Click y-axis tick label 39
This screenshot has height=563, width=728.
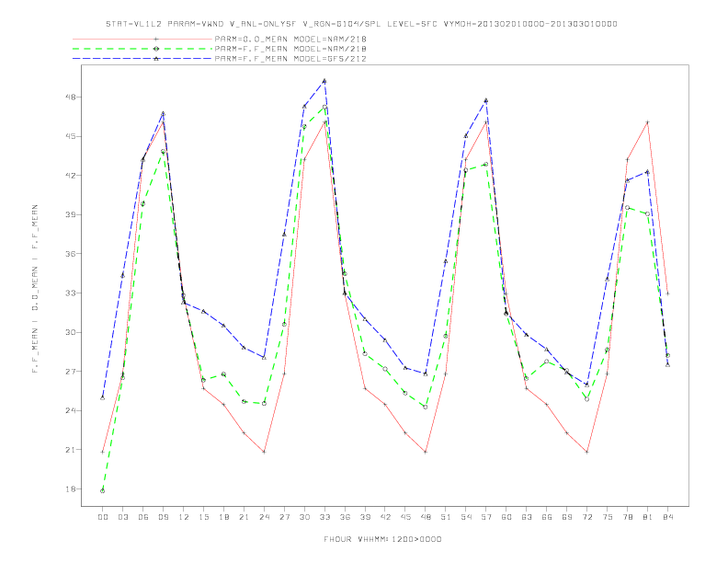(71, 214)
